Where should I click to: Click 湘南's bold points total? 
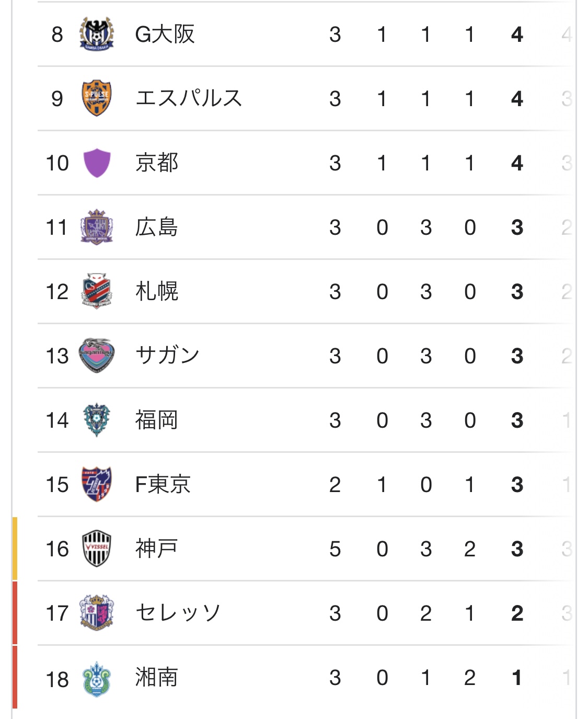pyautogui.click(x=516, y=678)
